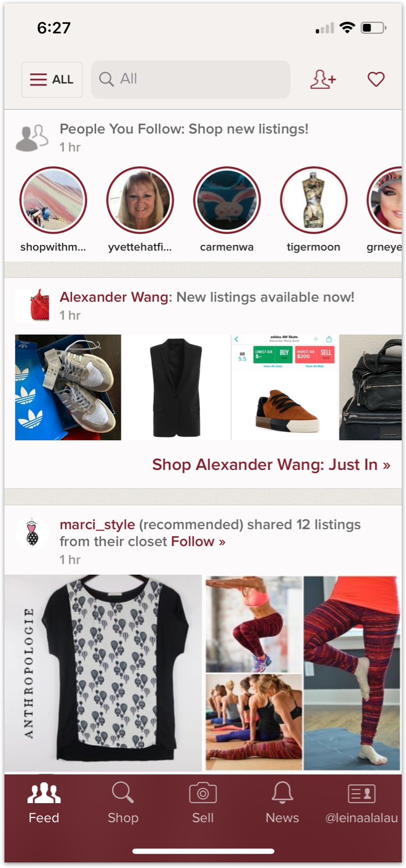The height and width of the screenshot is (868, 406).
Task: Open tigermoon mannequin avatar
Action: point(314,200)
